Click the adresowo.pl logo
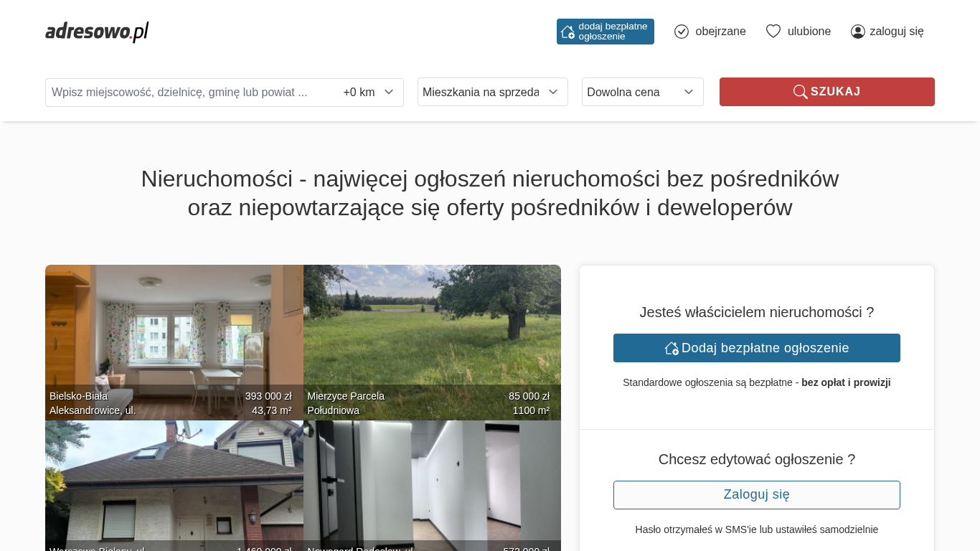Viewport: 980px width, 551px height. pos(97,32)
